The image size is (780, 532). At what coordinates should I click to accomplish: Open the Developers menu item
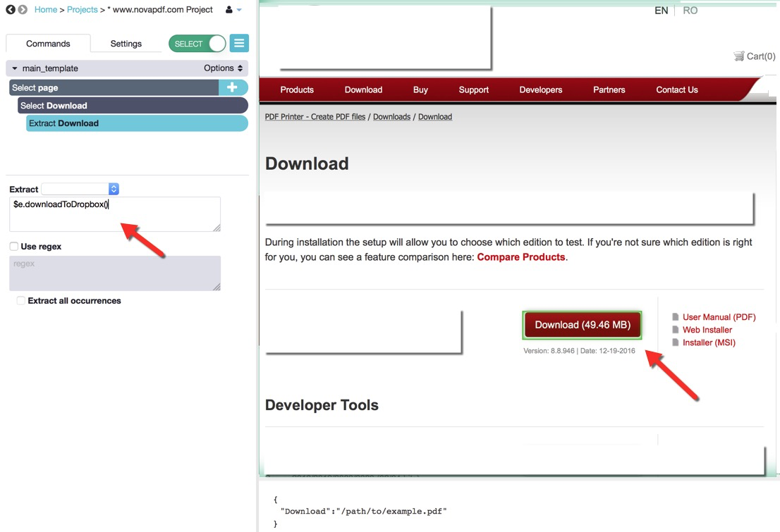541,89
